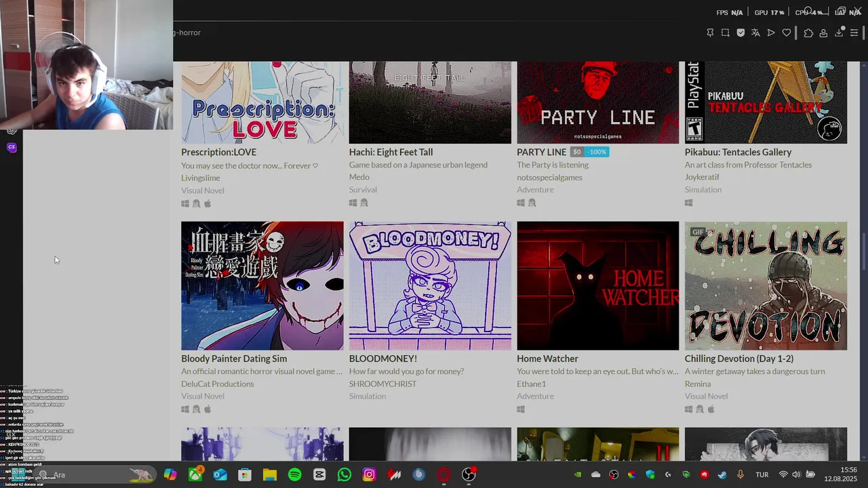Open Copilot from the taskbar

170,475
